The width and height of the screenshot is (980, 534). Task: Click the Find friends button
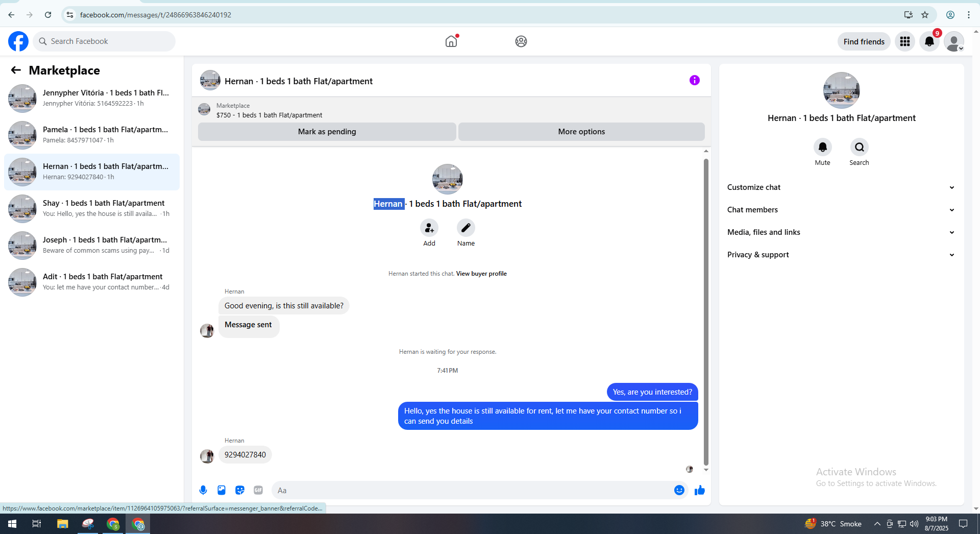[x=864, y=41]
